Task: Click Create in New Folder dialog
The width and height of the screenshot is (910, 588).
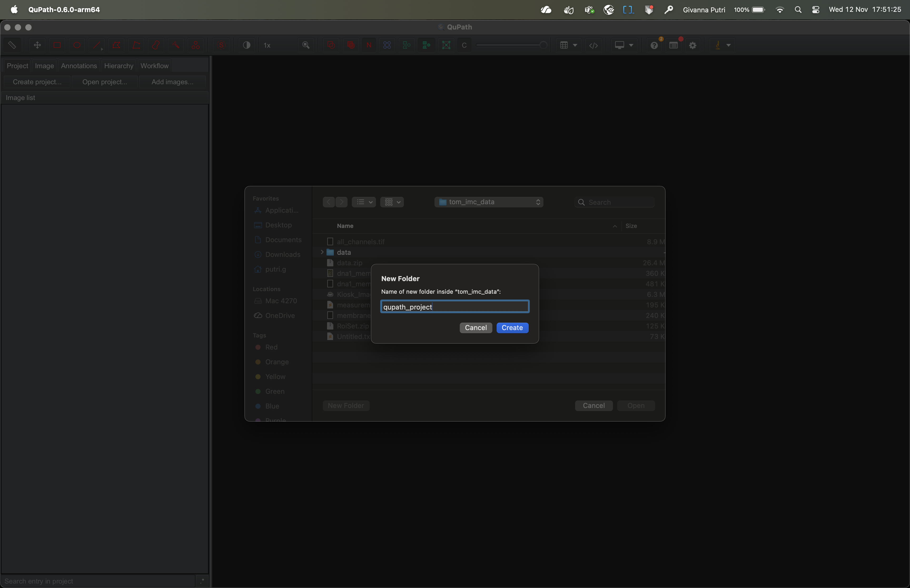Action: [x=512, y=328]
